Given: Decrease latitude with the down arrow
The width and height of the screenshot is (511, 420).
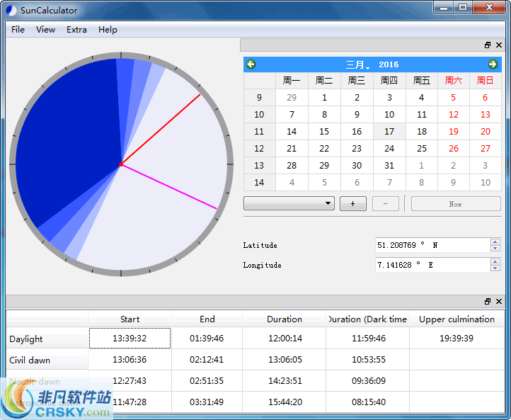Looking at the screenshot, I should click(495, 249).
